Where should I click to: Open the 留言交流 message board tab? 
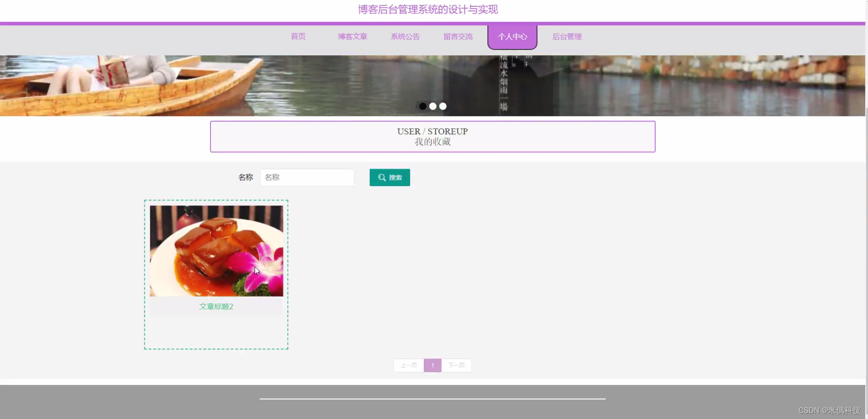(x=458, y=36)
